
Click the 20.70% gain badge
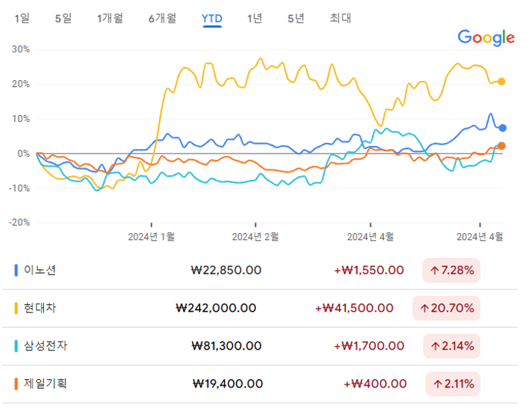coord(446,308)
